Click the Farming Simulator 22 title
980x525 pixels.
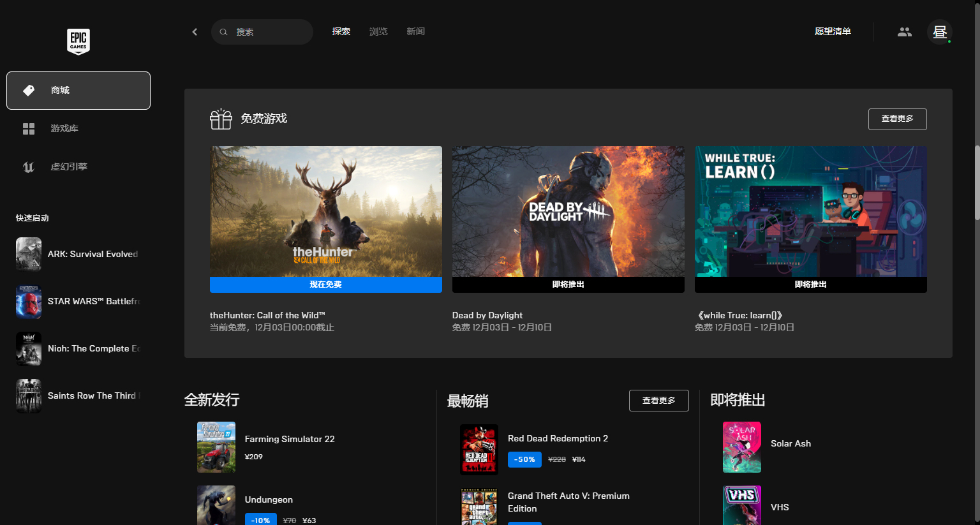(x=290, y=439)
